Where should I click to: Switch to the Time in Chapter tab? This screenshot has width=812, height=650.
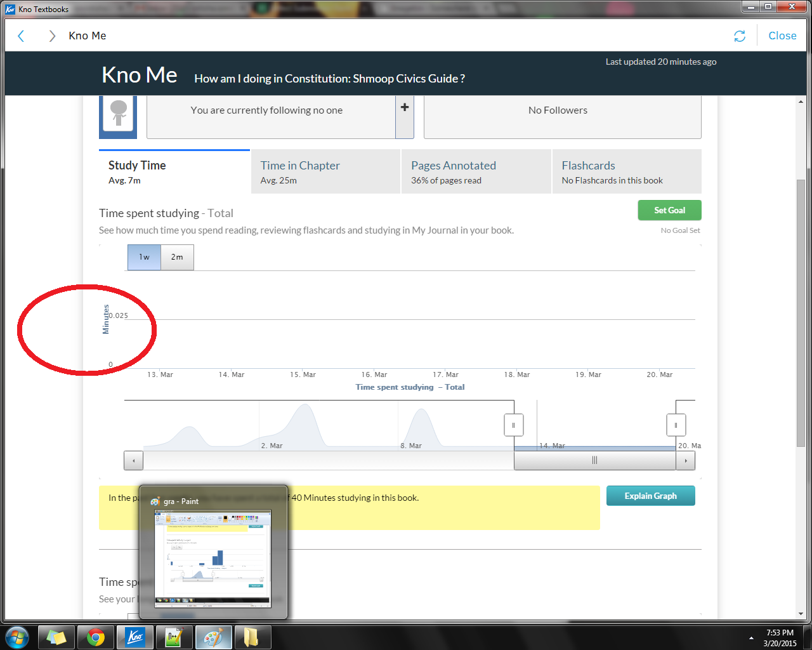click(325, 171)
